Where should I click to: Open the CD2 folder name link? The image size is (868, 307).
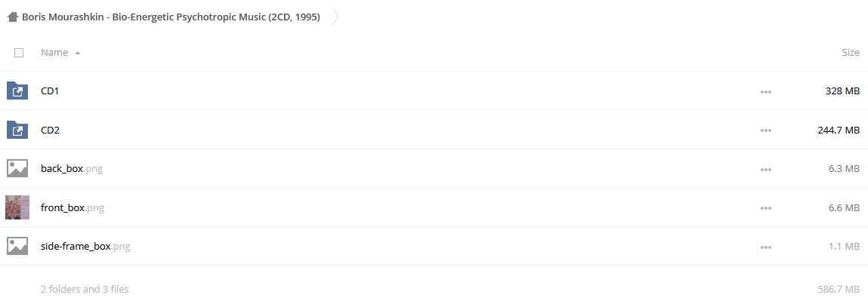click(x=51, y=130)
